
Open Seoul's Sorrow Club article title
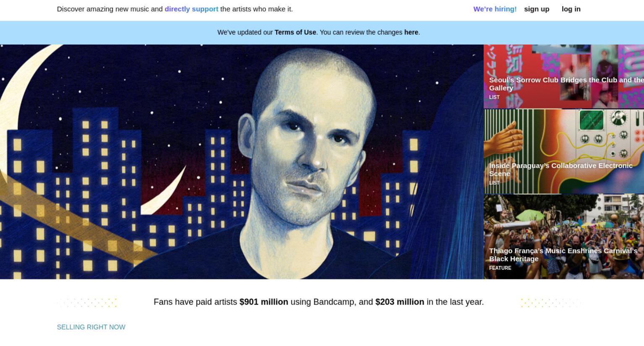[566, 84]
